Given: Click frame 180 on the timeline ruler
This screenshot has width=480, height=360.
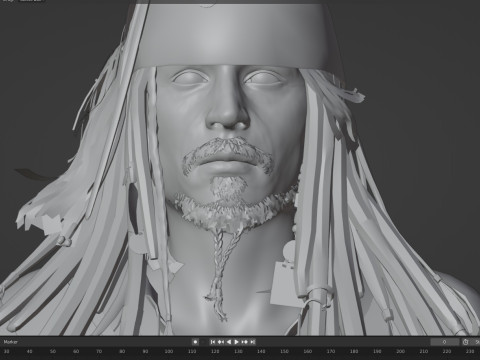Looking at the screenshot, I should [x=354, y=351].
